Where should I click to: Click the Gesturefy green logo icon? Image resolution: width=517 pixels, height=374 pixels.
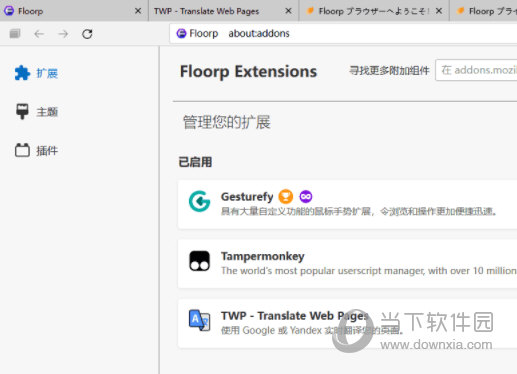click(x=199, y=201)
